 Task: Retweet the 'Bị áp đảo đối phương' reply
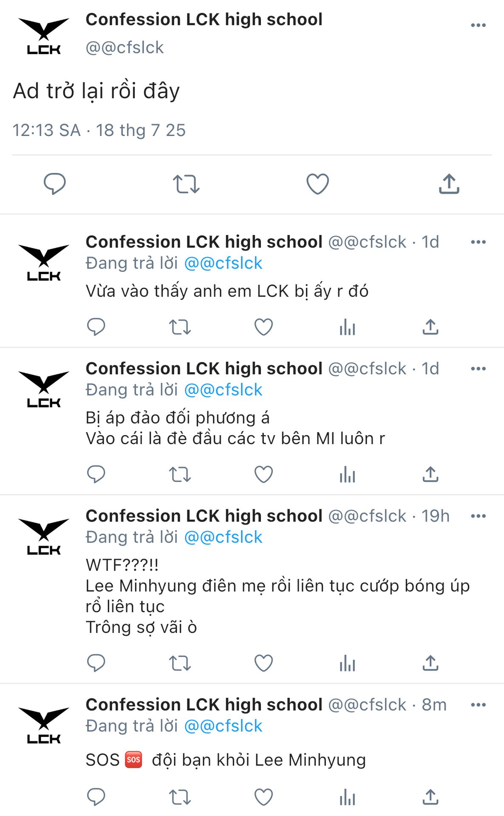(180, 474)
